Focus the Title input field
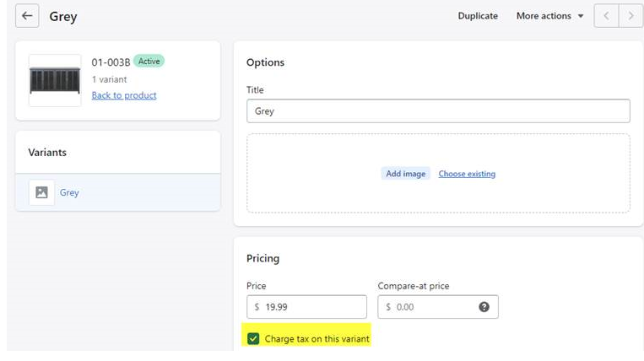Image resolution: width=644 pixels, height=361 pixels. pos(438,110)
